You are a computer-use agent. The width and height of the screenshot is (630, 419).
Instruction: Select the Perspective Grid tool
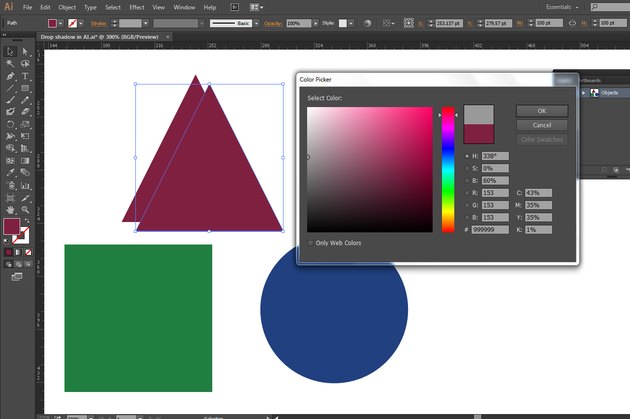(x=25, y=149)
